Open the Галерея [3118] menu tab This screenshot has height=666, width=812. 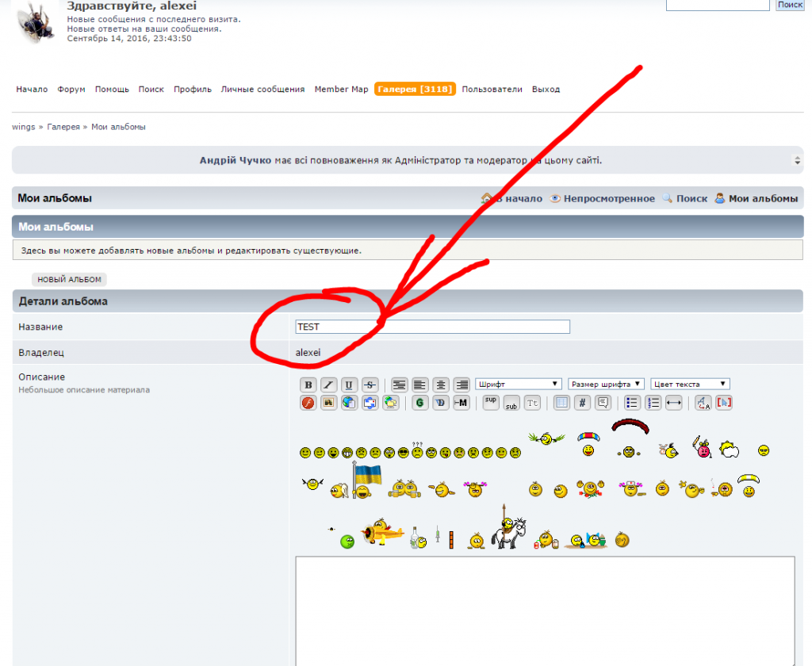pos(416,90)
